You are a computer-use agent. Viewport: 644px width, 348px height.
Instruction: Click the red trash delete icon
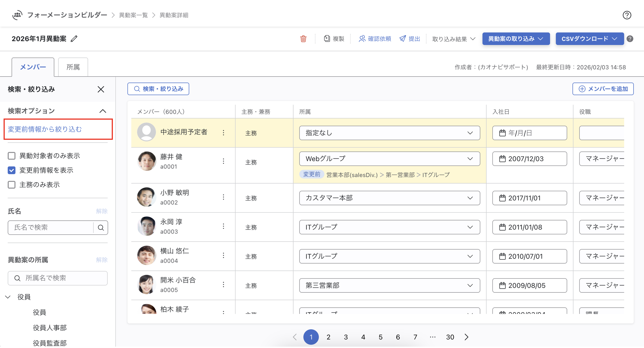click(x=303, y=39)
